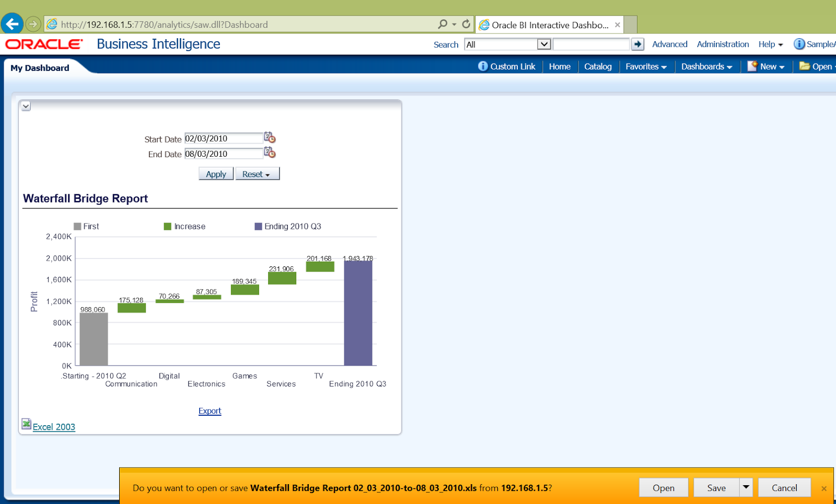Click the green Services bar 231,906
The height and width of the screenshot is (504, 836).
pos(282,278)
